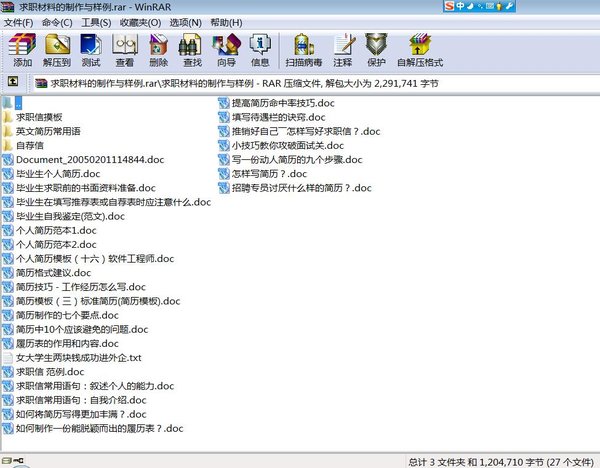Select 简历制作的七个要点.doc file

(60, 315)
